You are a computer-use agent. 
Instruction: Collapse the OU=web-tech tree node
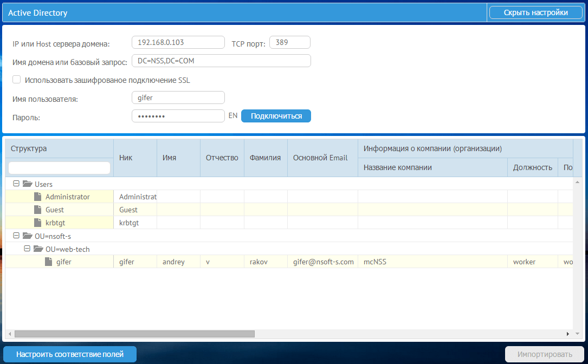pyautogui.click(x=27, y=249)
